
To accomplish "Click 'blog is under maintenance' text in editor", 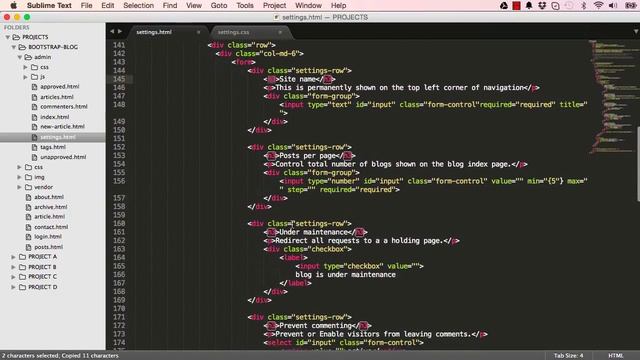I will [345, 275].
